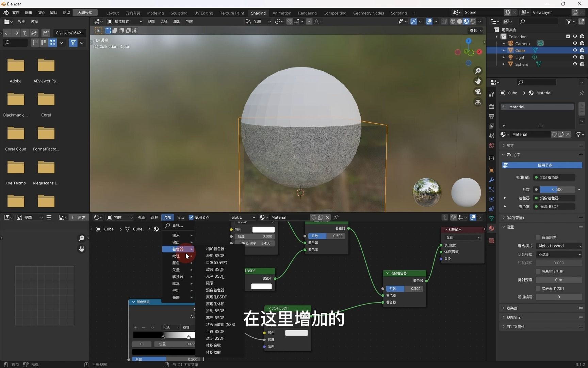Select the World properties tab
588x368 pixels.
pyautogui.click(x=491, y=145)
